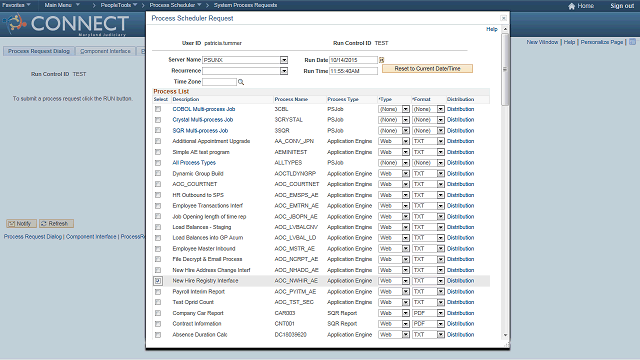Uncheck the New Hire Registry Interface checkbox
Screen dimensions: 640x360
(x=158, y=281)
